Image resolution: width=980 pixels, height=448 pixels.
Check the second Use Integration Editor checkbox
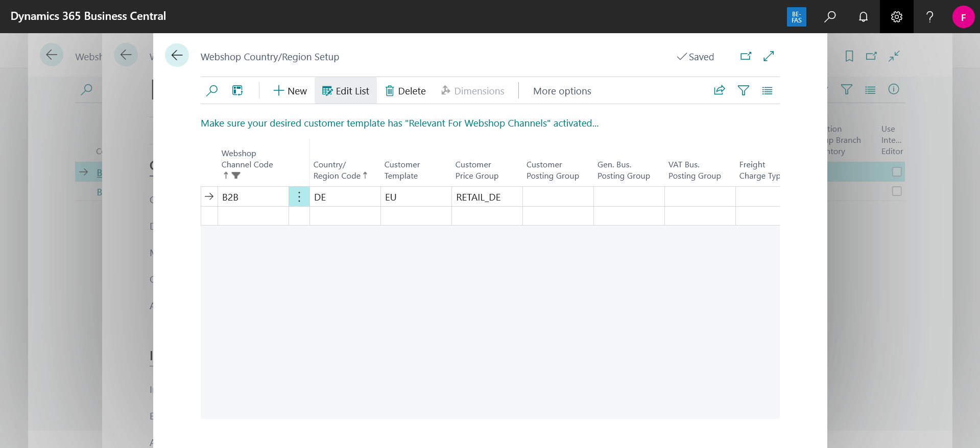coord(897,191)
